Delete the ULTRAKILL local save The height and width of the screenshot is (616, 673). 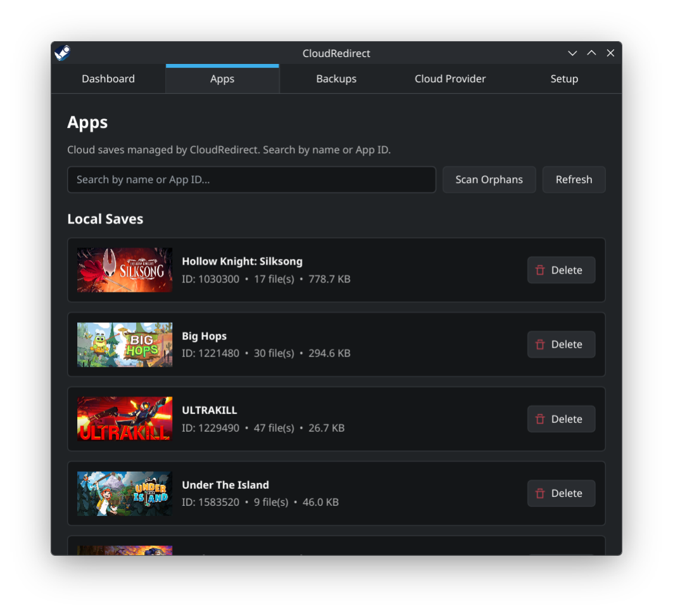[x=561, y=419]
